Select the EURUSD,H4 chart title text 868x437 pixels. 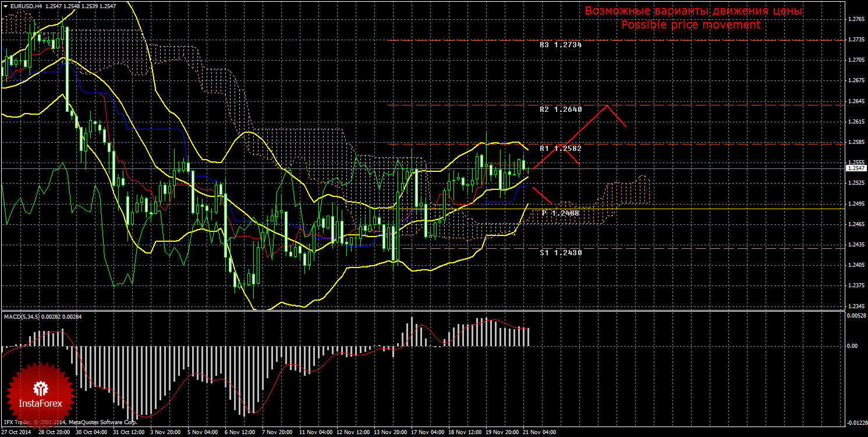pyautogui.click(x=25, y=5)
